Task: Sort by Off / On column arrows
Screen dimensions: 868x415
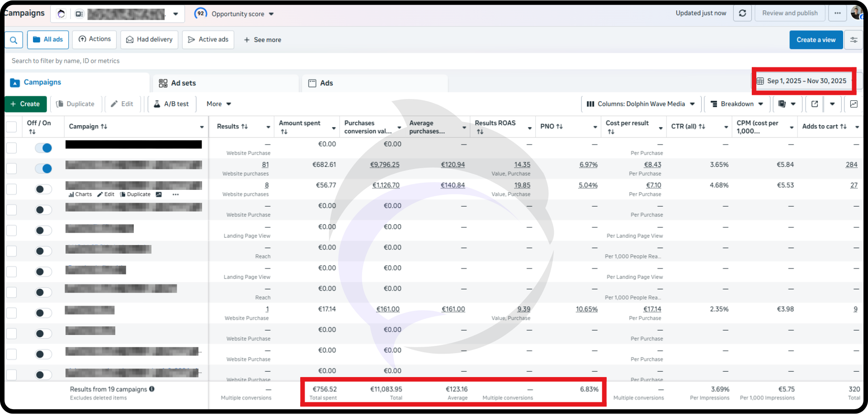Action: (x=32, y=132)
